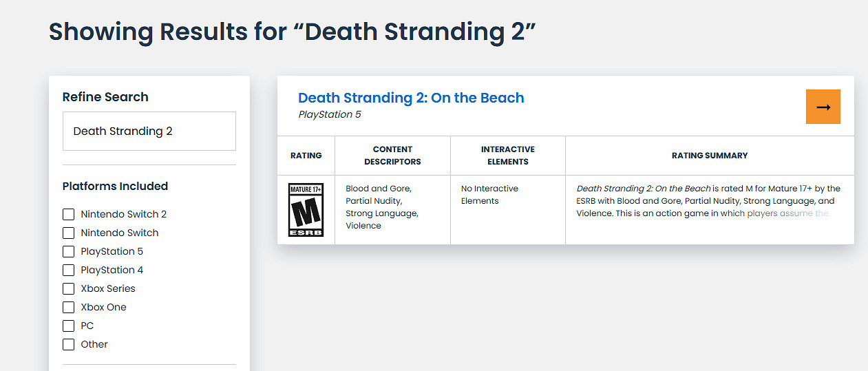868x371 pixels.
Task: Select the PlayStation 4 platform filter
Action: [68, 270]
